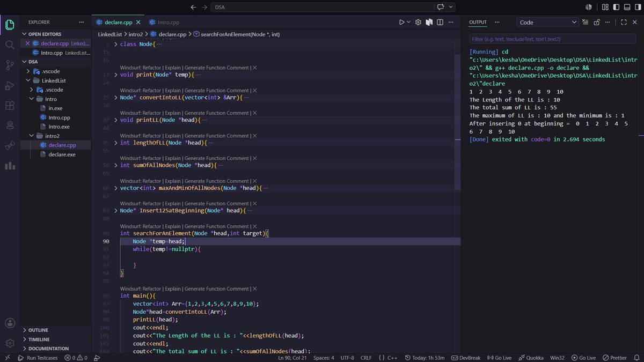This screenshot has height=362, width=644.
Task: Click the errors and warnings count in status bar
Action: pos(75,358)
